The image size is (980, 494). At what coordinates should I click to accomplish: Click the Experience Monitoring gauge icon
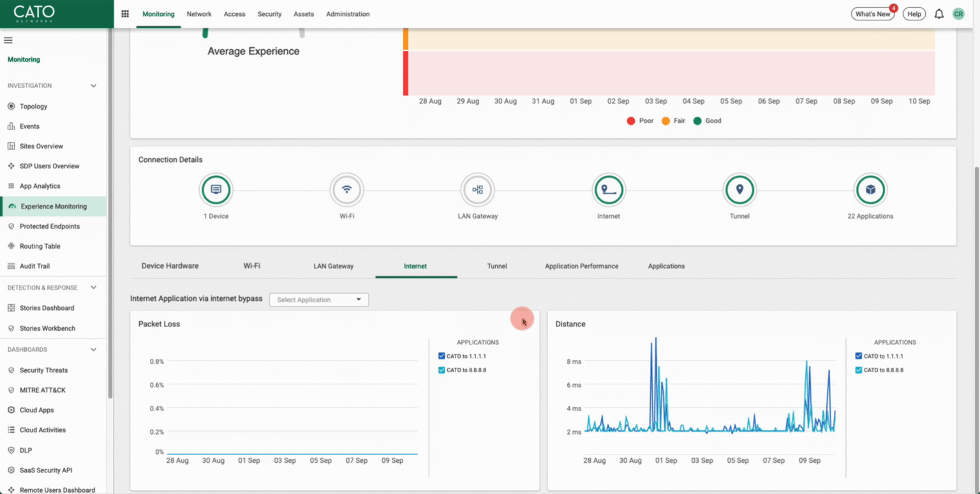[x=12, y=207]
